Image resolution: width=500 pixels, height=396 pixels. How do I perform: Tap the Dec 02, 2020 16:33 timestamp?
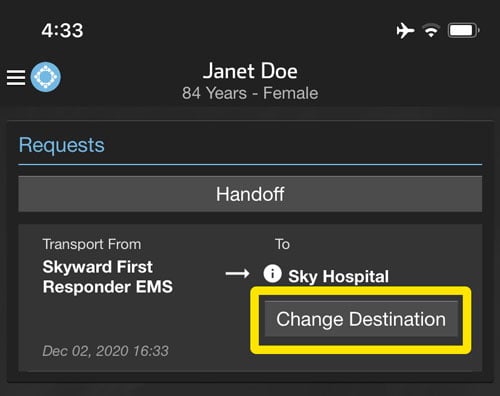tap(105, 351)
